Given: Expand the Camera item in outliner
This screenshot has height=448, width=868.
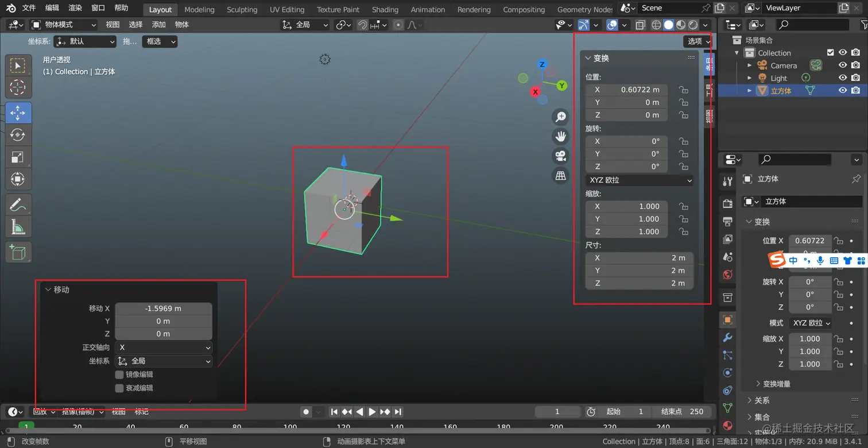Looking at the screenshot, I should pyautogui.click(x=749, y=65).
